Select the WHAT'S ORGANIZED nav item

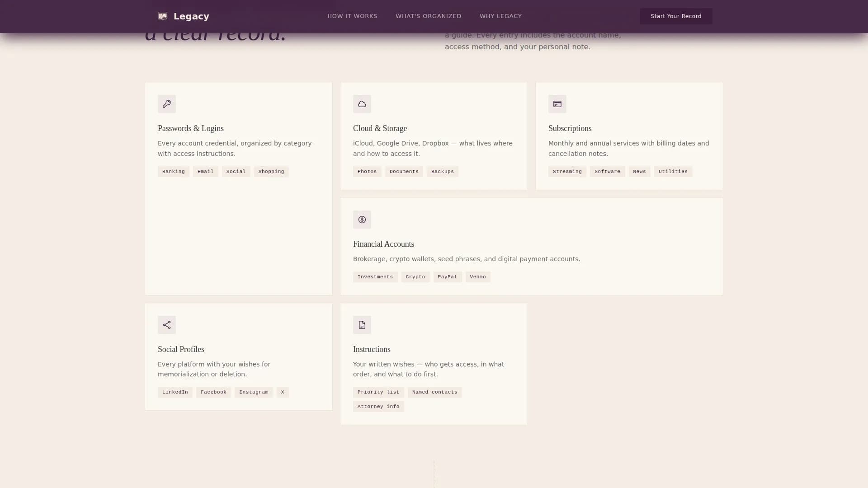tap(428, 16)
